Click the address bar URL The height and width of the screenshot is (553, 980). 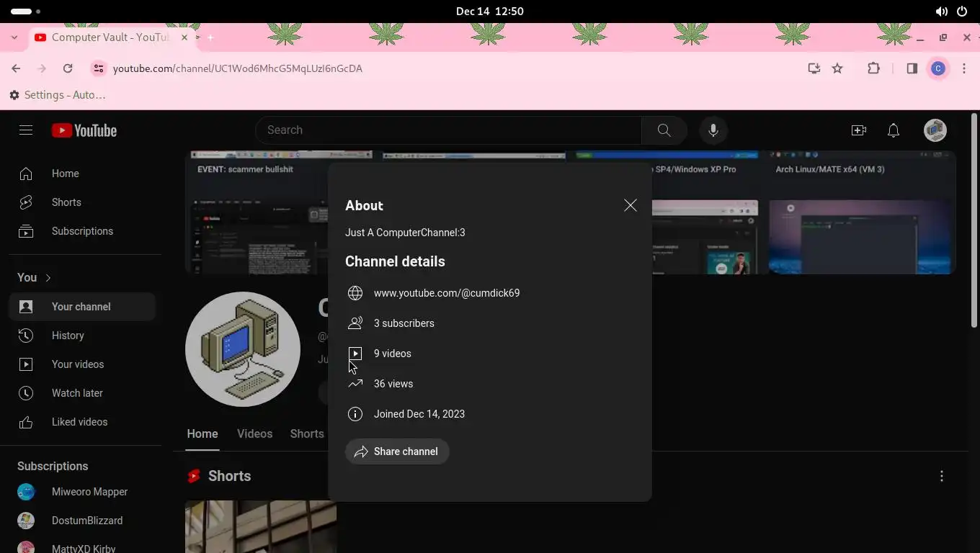click(x=238, y=68)
